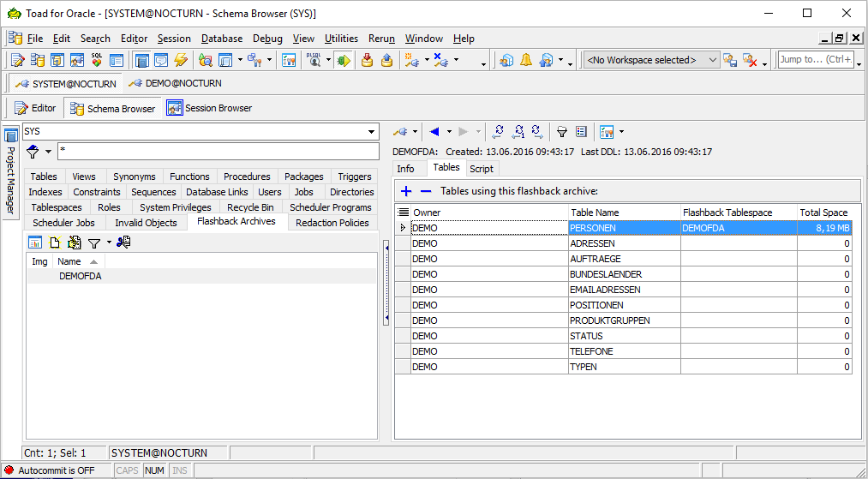Switch to the Script tab
This screenshot has width=868, height=479.
(x=481, y=168)
